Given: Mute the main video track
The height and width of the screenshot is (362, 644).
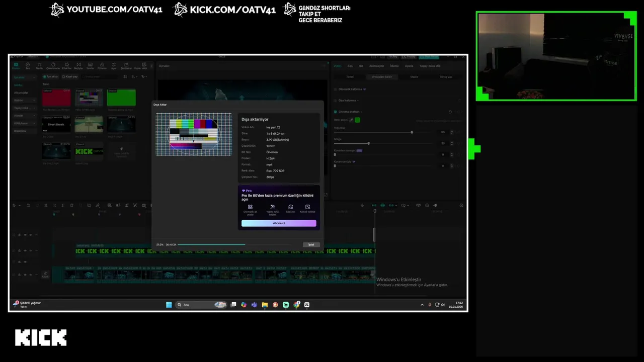Looking at the screenshot, I should (x=31, y=275).
